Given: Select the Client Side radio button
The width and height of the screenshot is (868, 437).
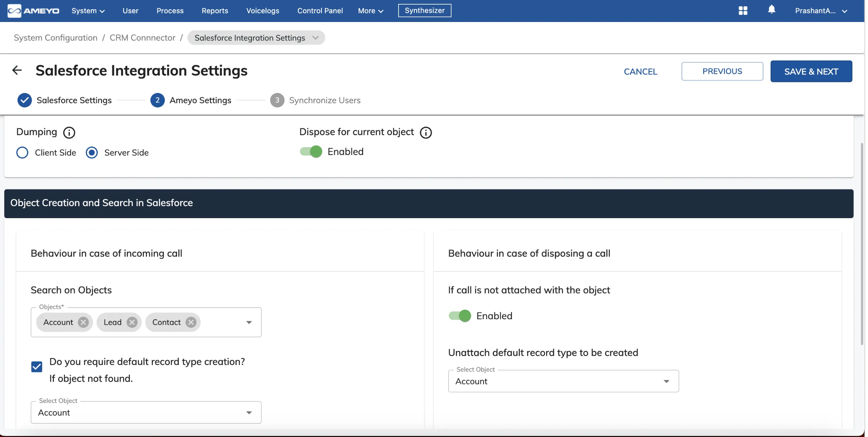Looking at the screenshot, I should coord(22,153).
